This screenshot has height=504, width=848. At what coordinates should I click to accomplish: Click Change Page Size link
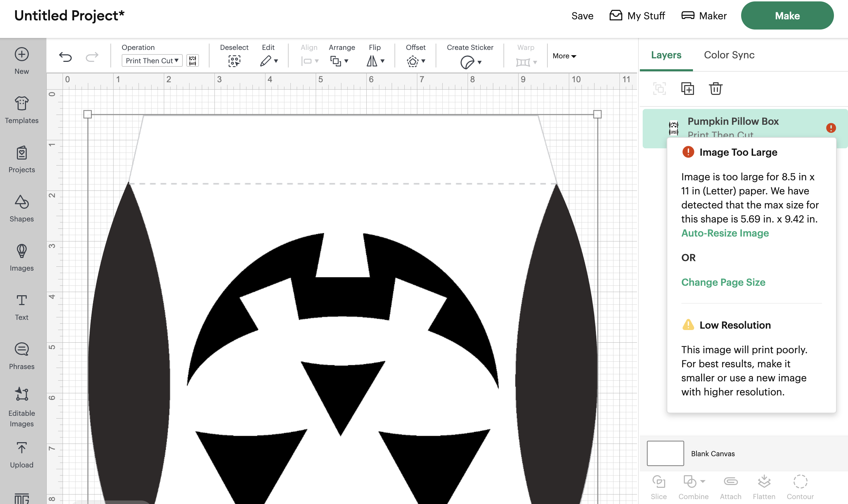click(723, 282)
